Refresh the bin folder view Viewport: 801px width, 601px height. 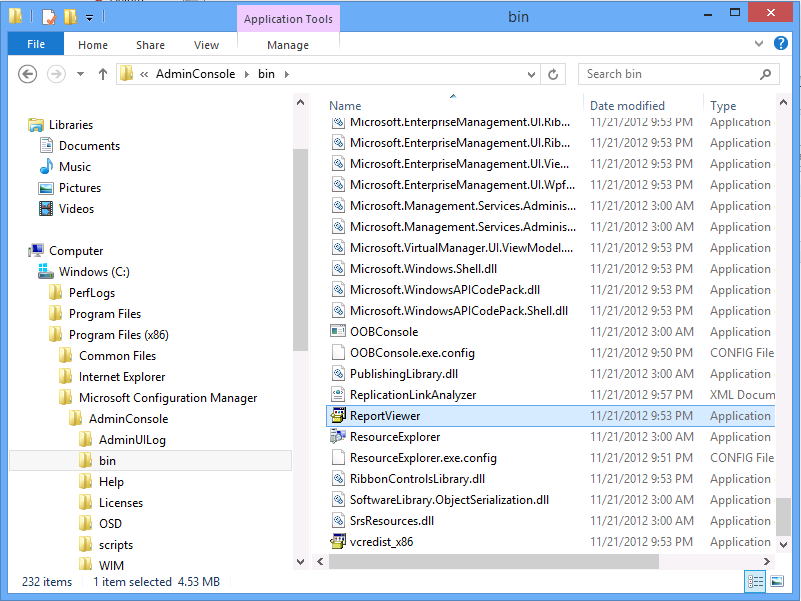point(553,75)
